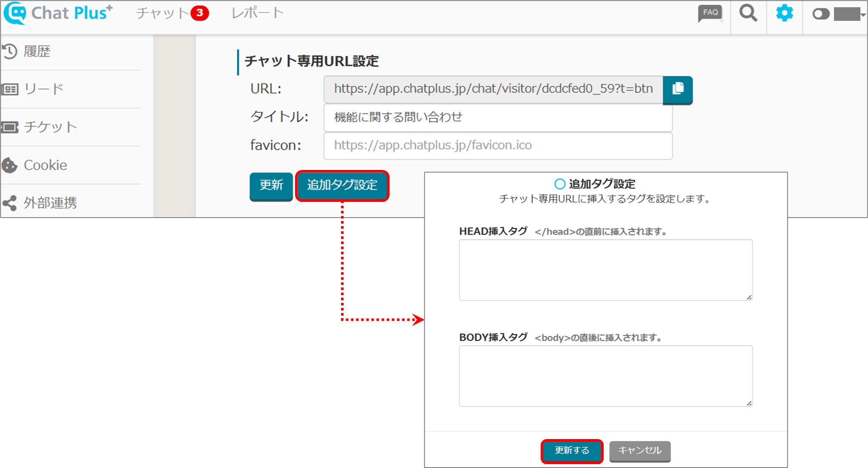Click the Cookie icon in the sidebar
Viewport: 868px width, 468px height.
pos(10,165)
